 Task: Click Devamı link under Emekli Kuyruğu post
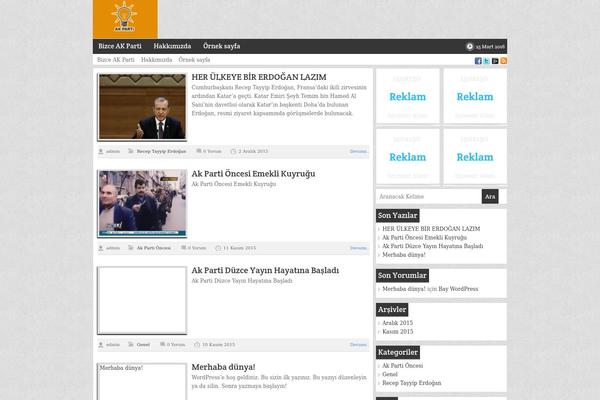pyautogui.click(x=358, y=248)
